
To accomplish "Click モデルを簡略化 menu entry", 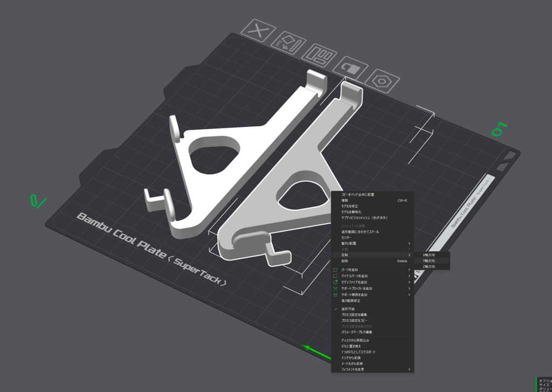I will pyautogui.click(x=372, y=212).
